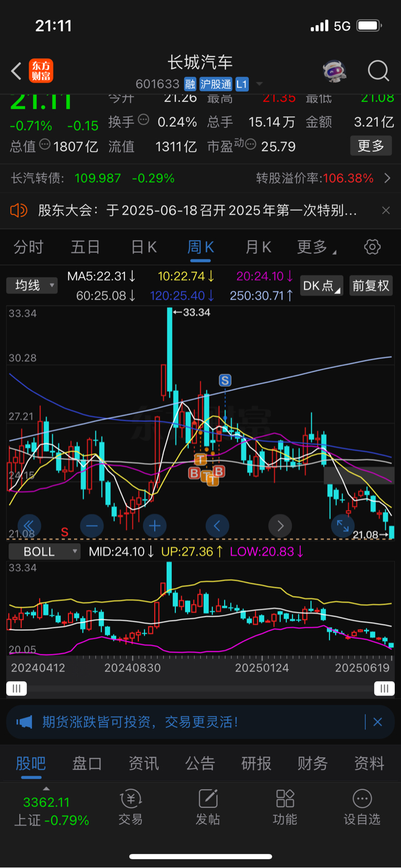Switch to 财务 tab
This screenshot has width=401, height=868.
(x=313, y=764)
